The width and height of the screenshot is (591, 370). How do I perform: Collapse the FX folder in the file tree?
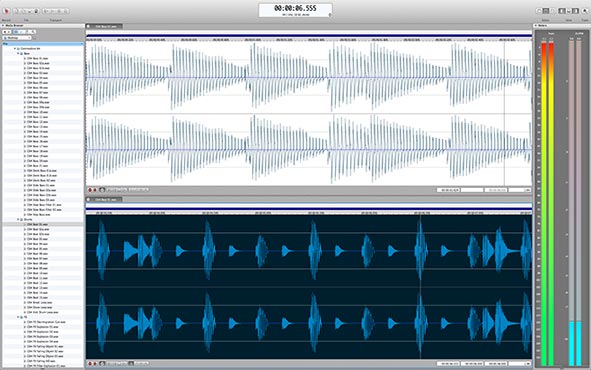point(18,317)
